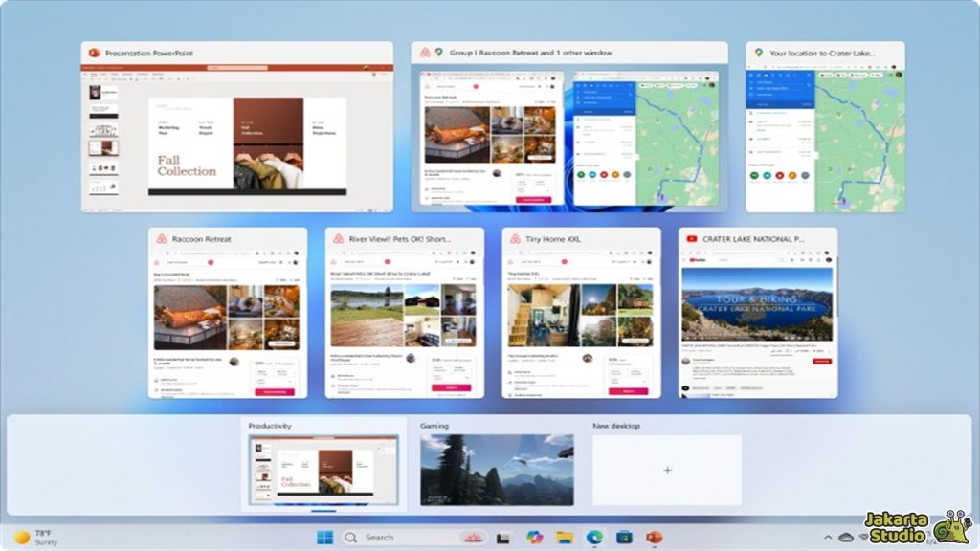Click the PowerPoint icon on the taskbar

pos(655,538)
